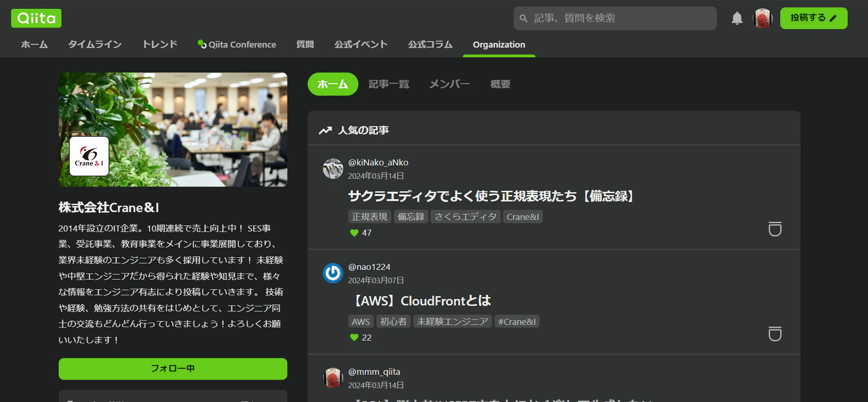Open the notifications bell
868x402 pixels.
[737, 18]
